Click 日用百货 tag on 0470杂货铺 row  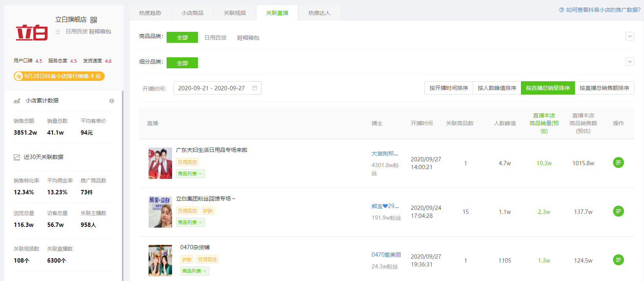click(x=207, y=259)
